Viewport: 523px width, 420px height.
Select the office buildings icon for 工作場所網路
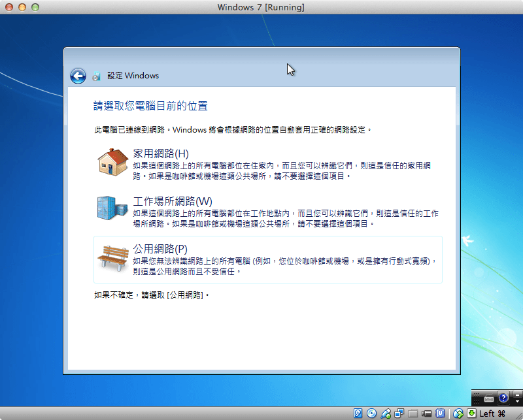[111, 208]
